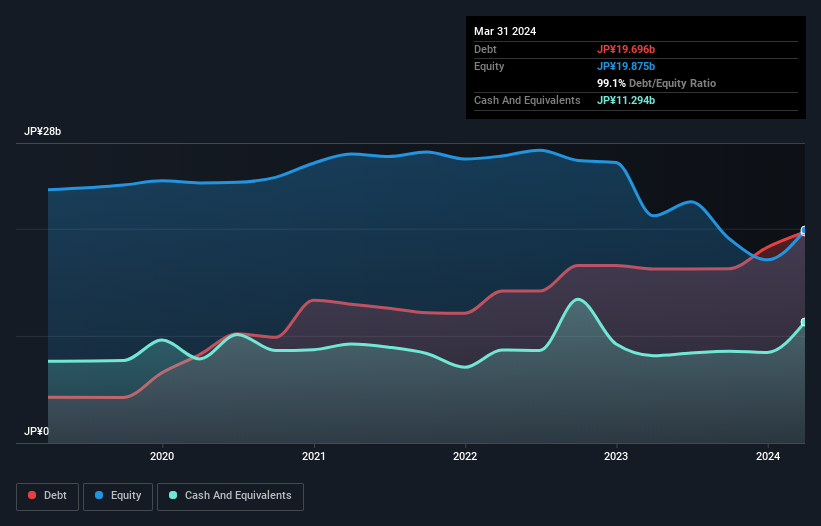Image resolution: width=821 pixels, height=526 pixels.
Task: Toggle the Debt series legend button
Action: click(x=47, y=496)
